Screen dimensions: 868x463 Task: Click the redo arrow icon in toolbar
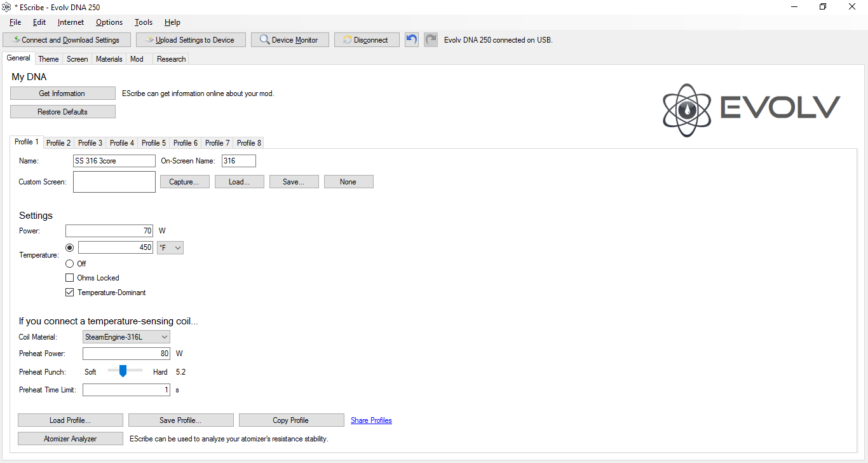tap(431, 39)
